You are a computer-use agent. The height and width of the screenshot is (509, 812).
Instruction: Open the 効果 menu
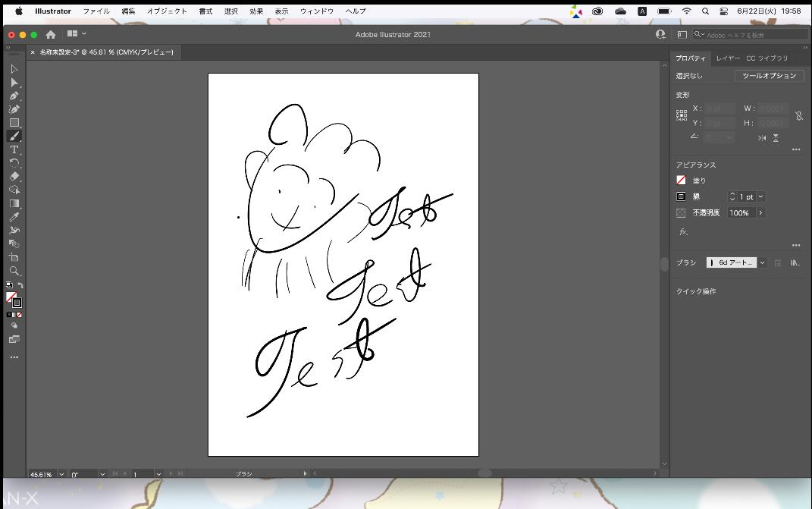pyautogui.click(x=256, y=11)
